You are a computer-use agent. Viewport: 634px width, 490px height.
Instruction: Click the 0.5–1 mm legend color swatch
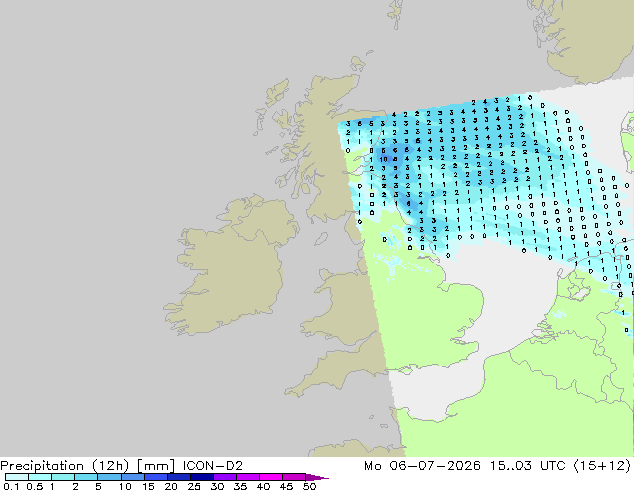point(40,477)
